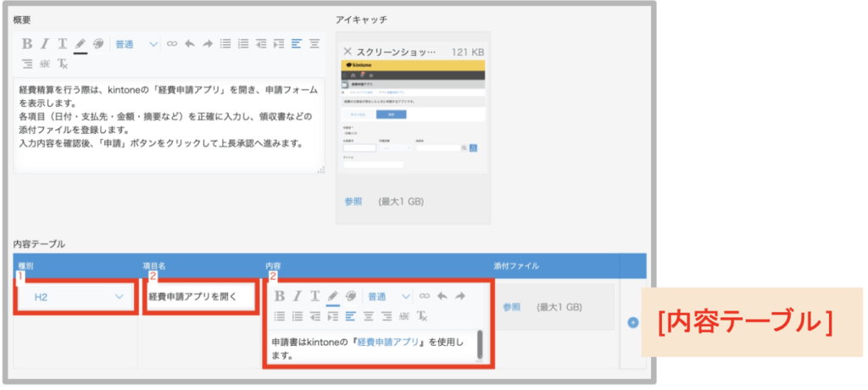
Task: Clear text formatting in the 概要 editor
Action: click(x=63, y=64)
